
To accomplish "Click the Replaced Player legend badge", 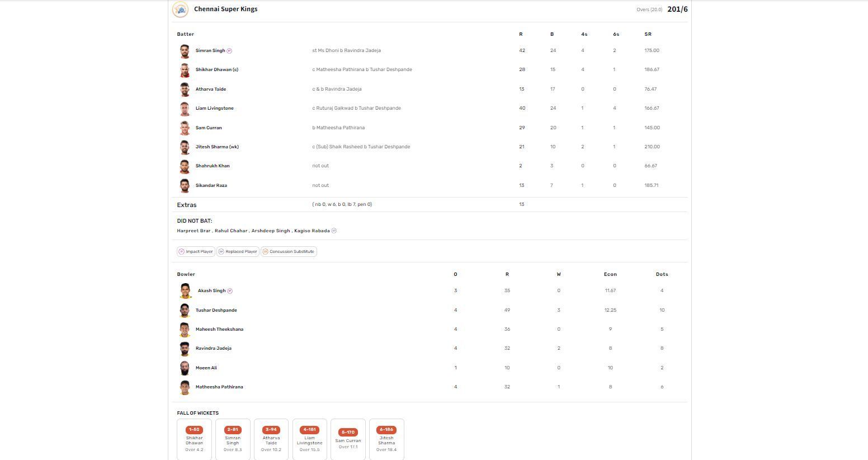I will pyautogui.click(x=238, y=252).
